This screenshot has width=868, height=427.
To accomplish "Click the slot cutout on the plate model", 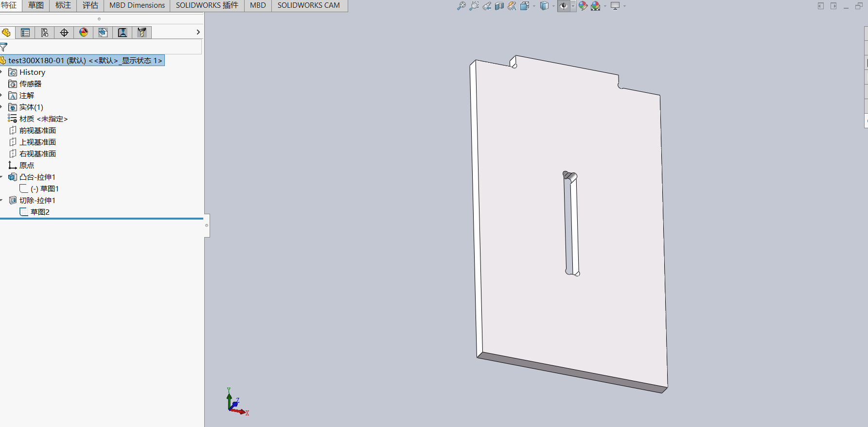I will (x=571, y=223).
